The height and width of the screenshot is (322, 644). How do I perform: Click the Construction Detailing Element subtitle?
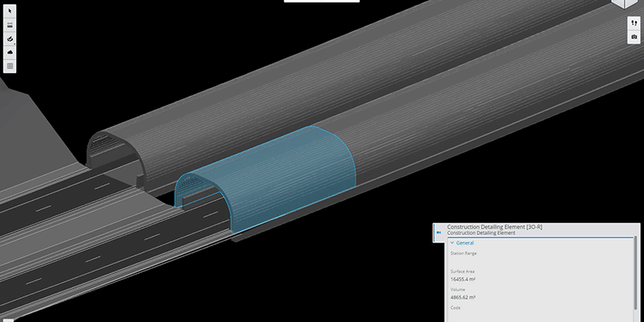(x=481, y=233)
